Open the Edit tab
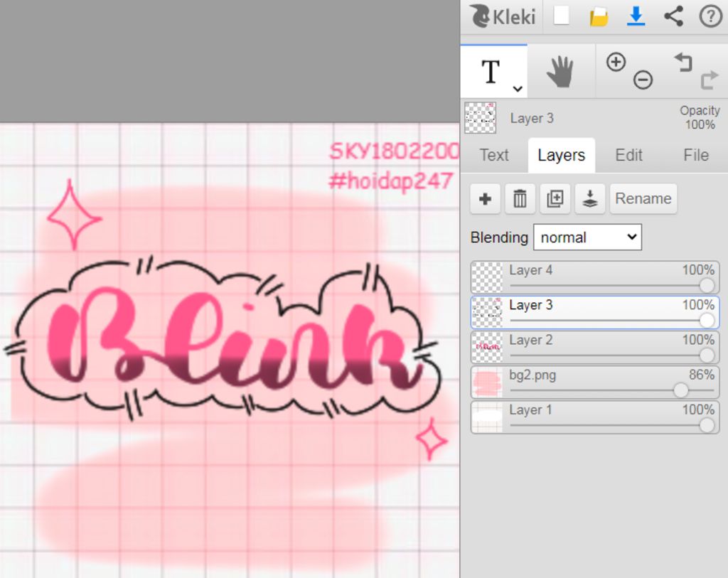Image resolution: width=728 pixels, height=578 pixels. (x=628, y=155)
